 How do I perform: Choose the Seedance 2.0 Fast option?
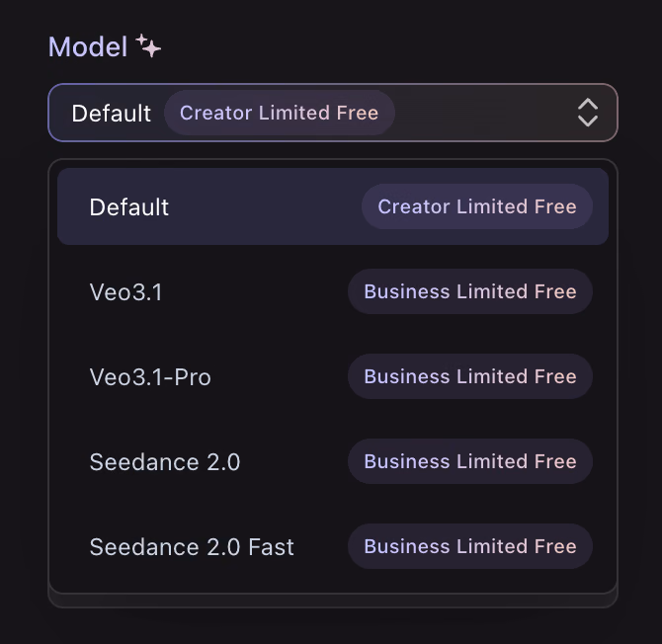tap(333, 546)
